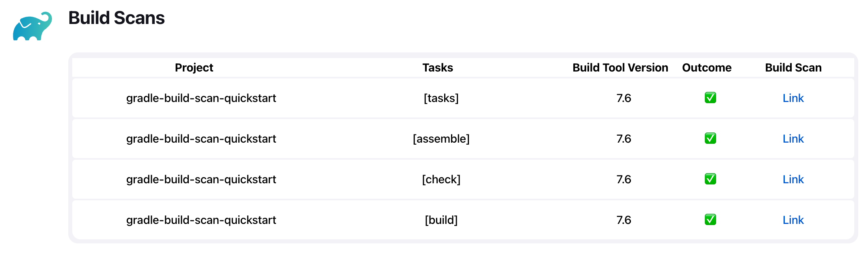Click the project name in the [build] row
The height and width of the screenshot is (256, 868).
(201, 220)
